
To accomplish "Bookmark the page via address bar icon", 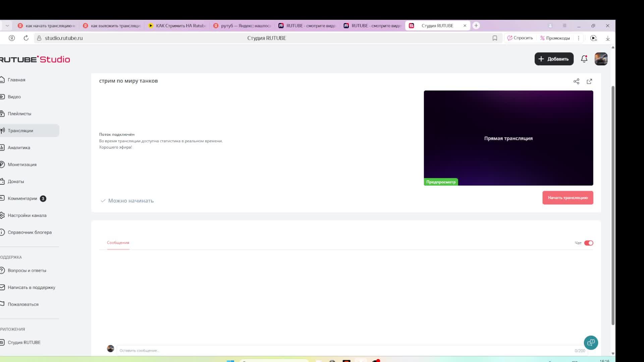I will point(495,38).
